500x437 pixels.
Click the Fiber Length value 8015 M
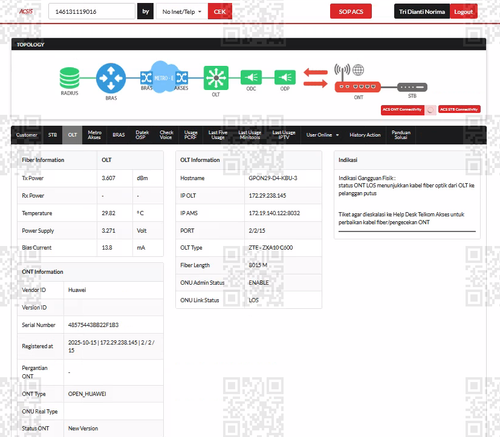coord(258,265)
